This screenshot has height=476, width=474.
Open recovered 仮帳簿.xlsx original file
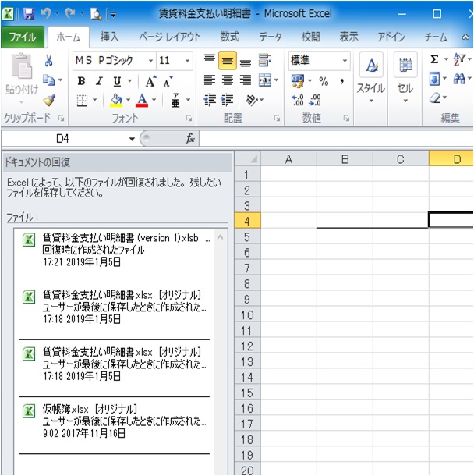(115, 421)
